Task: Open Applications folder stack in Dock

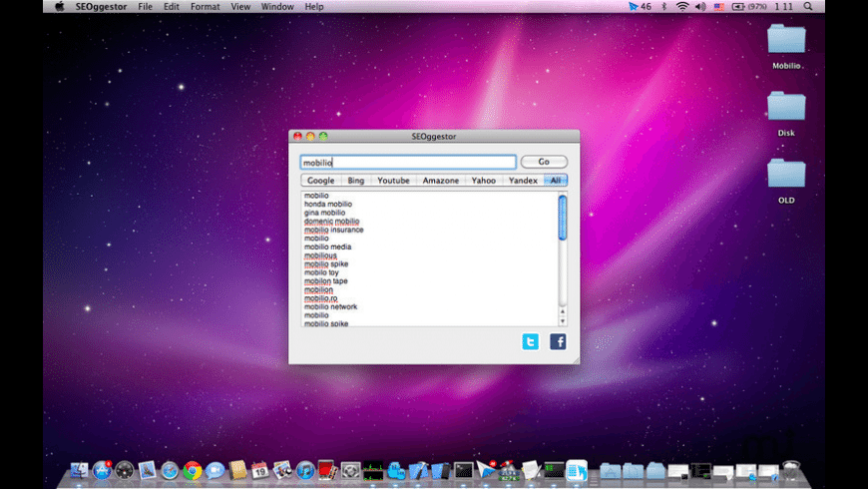Action: coord(611,471)
